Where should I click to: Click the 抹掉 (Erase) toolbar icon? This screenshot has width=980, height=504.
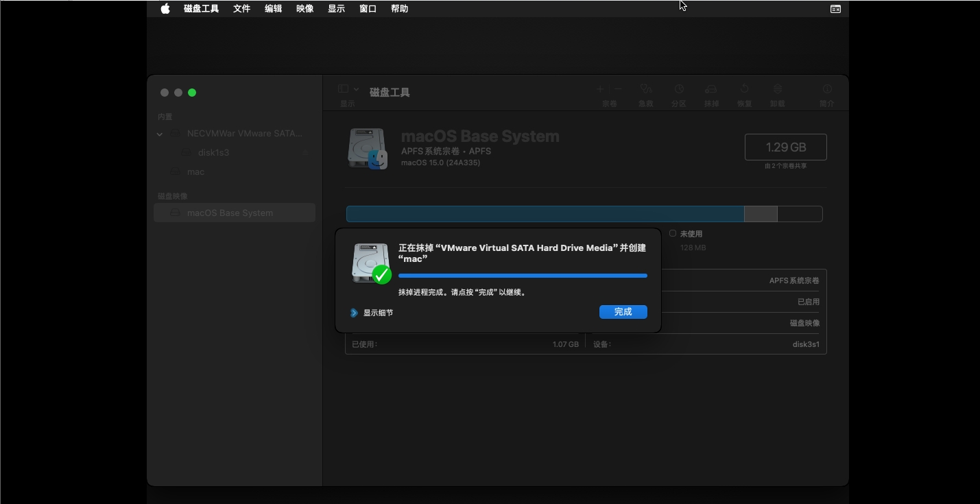pos(711,89)
